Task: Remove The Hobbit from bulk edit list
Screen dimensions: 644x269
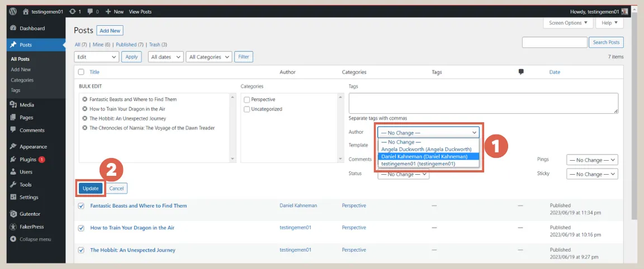Action: pos(84,118)
